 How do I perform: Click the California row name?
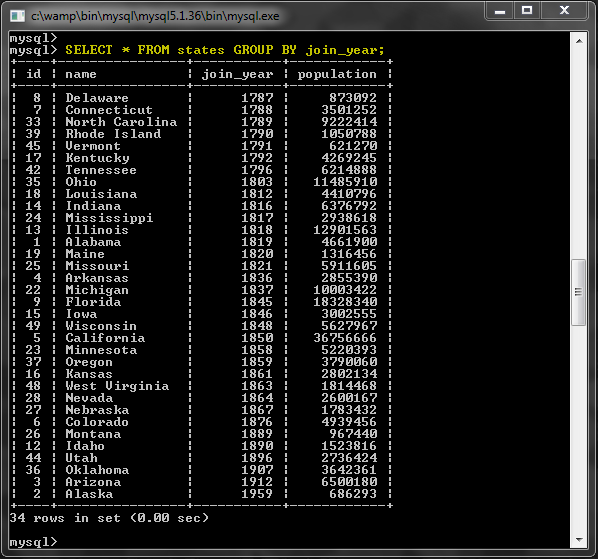coord(105,338)
